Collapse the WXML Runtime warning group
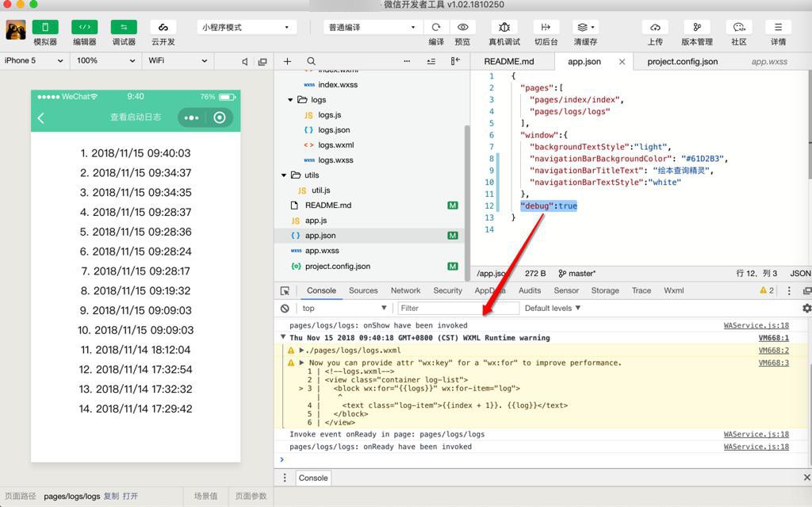The width and height of the screenshot is (812, 507). tap(283, 337)
